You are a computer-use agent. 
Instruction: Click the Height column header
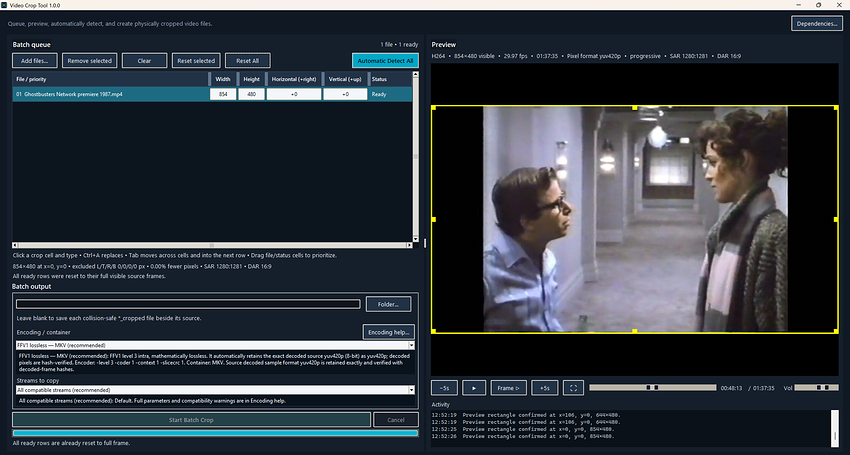(x=252, y=79)
